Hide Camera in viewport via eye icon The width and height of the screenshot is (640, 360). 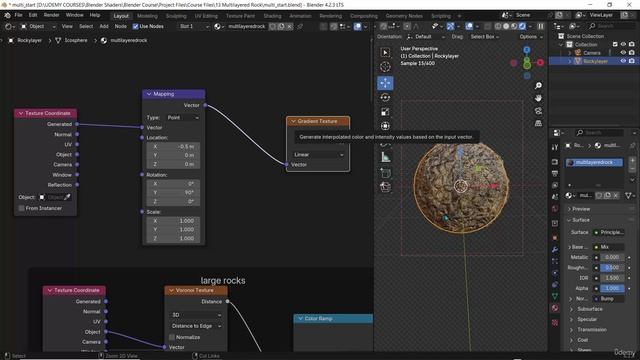coord(623,53)
